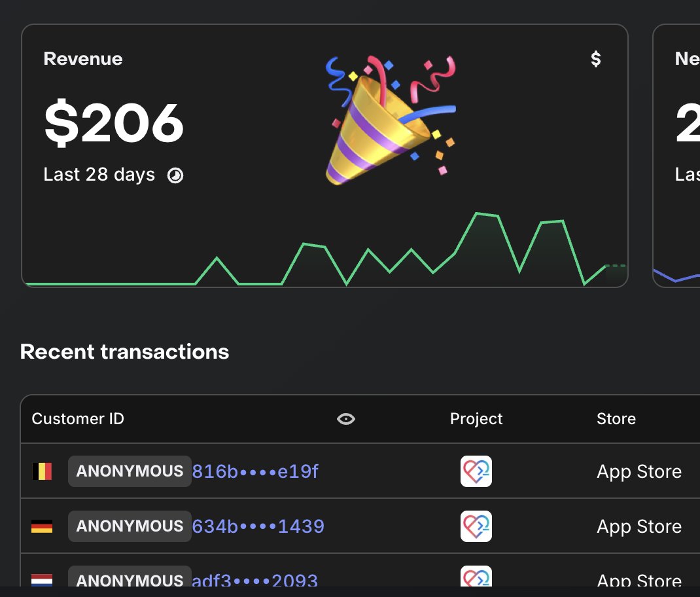Image resolution: width=700 pixels, height=597 pixels.
Task: Click the dollar sign icon on the Revenue card
Action: tap(595, 59)
